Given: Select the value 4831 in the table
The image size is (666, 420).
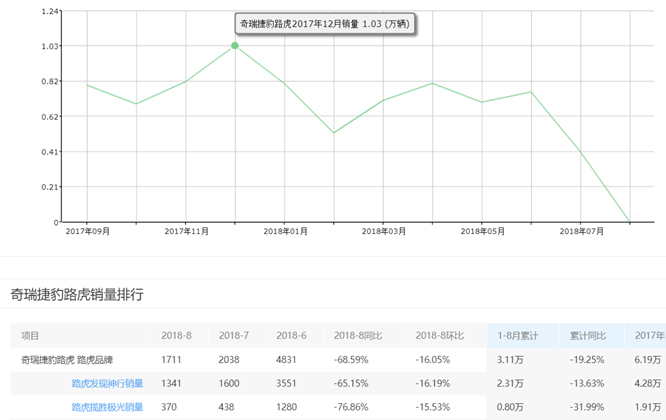Looking at the screenshot, I should (x=286, y=360).
